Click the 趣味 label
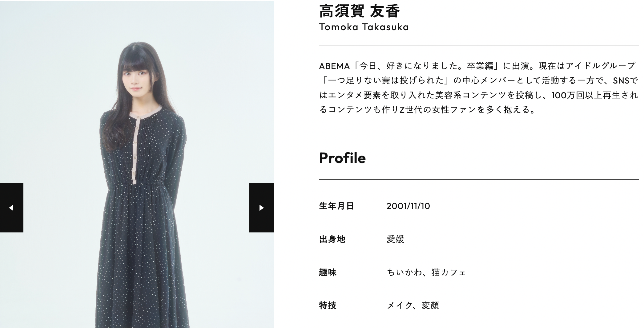Screen dimensions: 644x328 (328, 272)
